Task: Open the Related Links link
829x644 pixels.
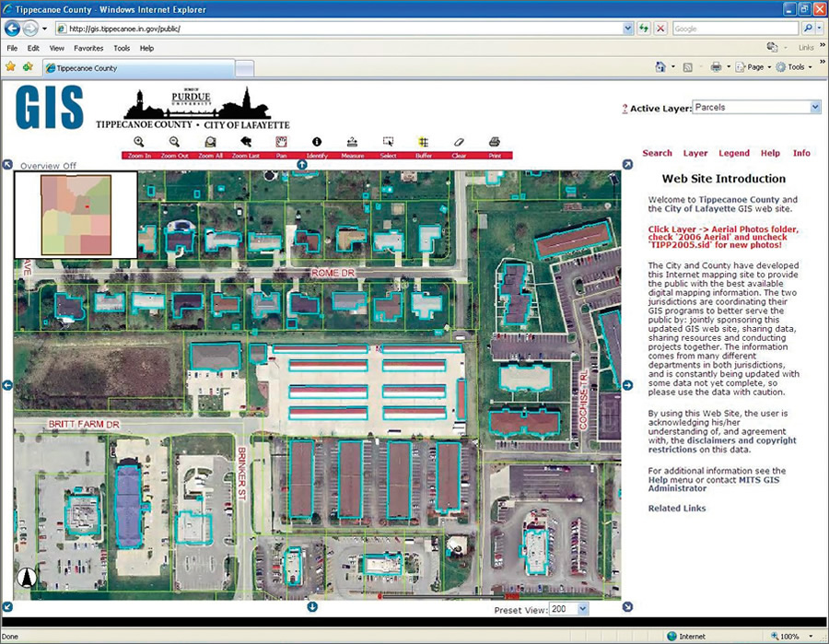Action: point(677,509)
